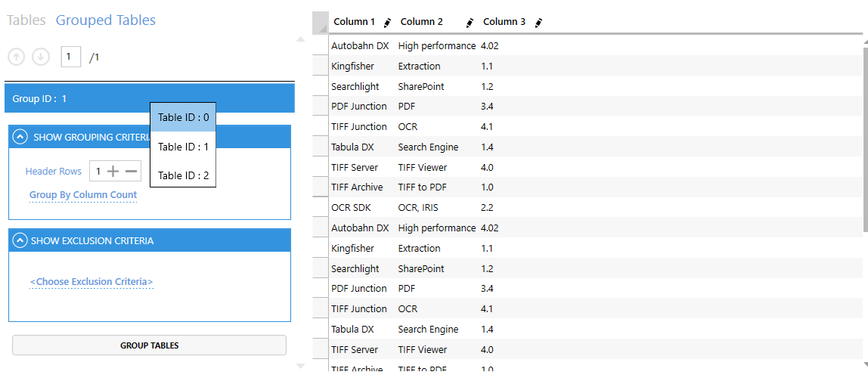
Task: Click the GROUP TABLES button
Action: tap(150, 345)
